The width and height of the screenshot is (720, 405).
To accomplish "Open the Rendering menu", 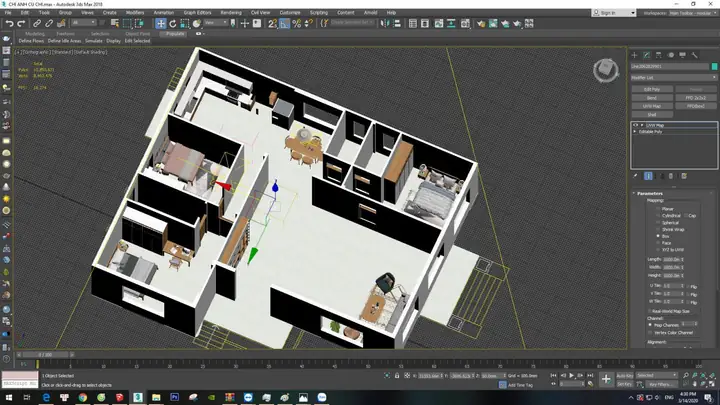I will pyautogui.click(x=231, y=13).
